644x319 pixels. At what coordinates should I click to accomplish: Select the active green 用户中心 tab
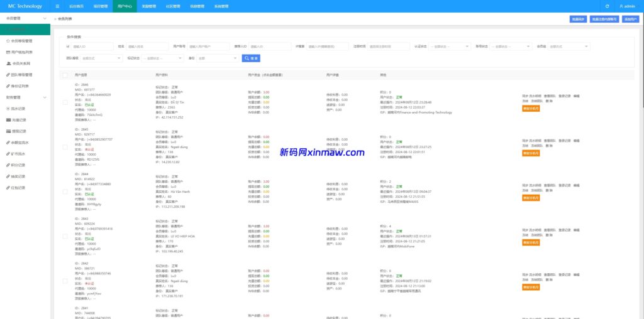pyautogui.click(x=125, y=6)
